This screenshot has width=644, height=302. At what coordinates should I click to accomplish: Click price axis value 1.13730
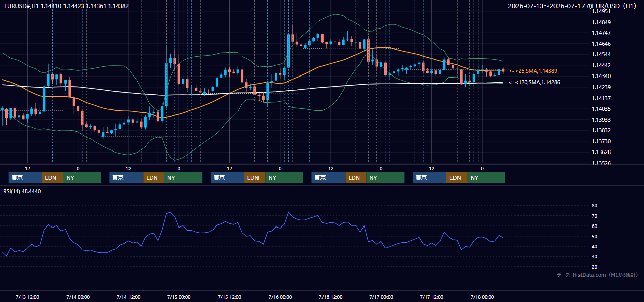602,141
